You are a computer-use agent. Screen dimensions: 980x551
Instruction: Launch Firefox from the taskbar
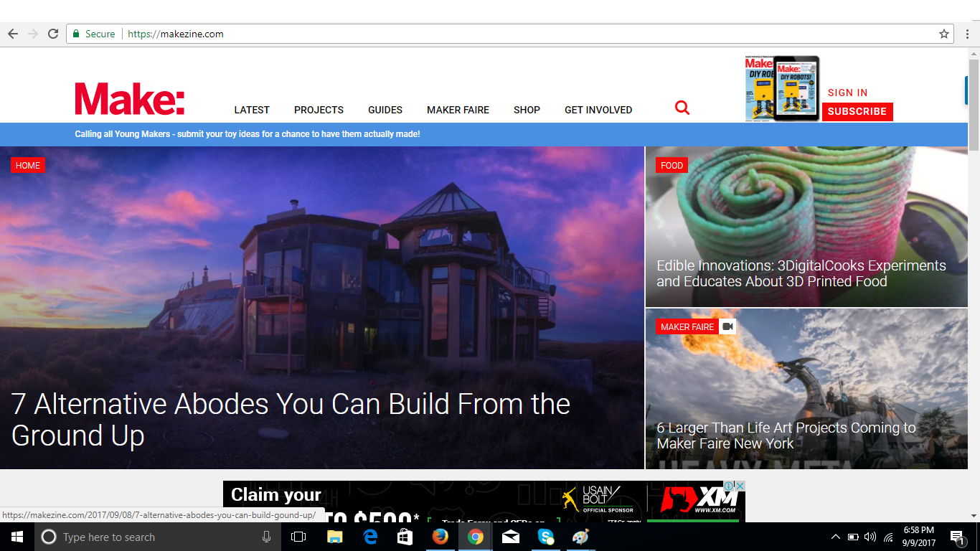[440, 537]
